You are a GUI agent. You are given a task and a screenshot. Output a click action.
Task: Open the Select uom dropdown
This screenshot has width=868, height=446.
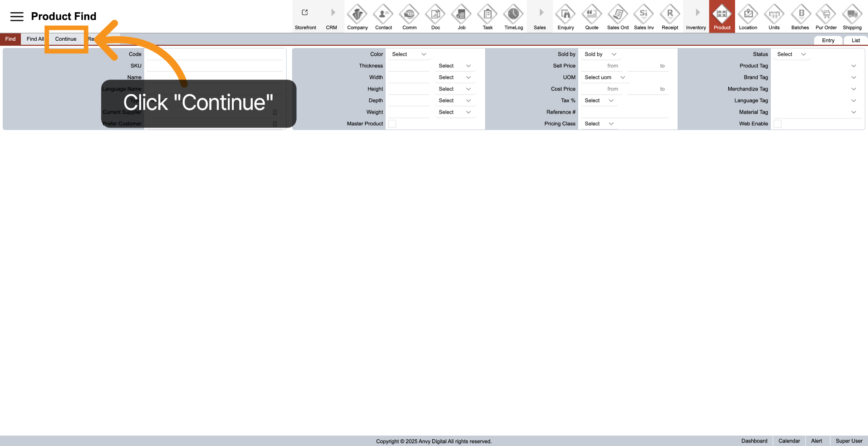point(604,77)
